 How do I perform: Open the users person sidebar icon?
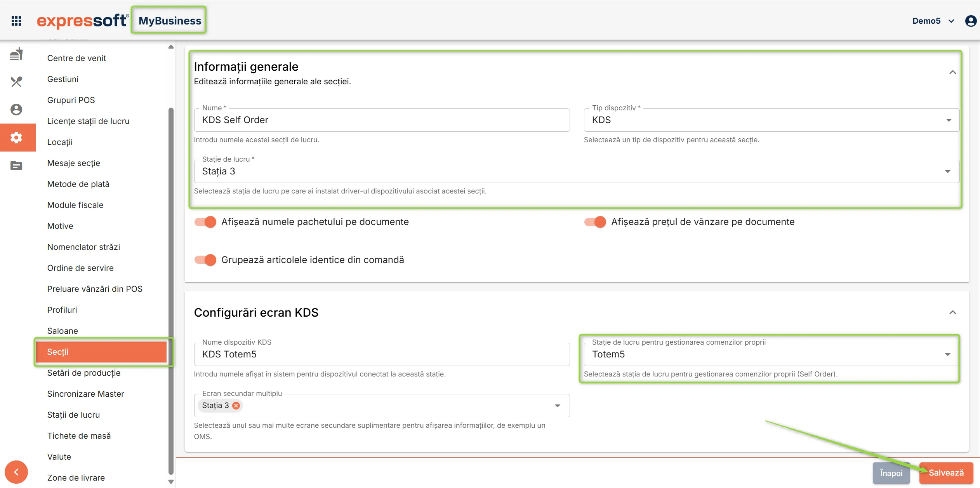click(x=16, y=110)
